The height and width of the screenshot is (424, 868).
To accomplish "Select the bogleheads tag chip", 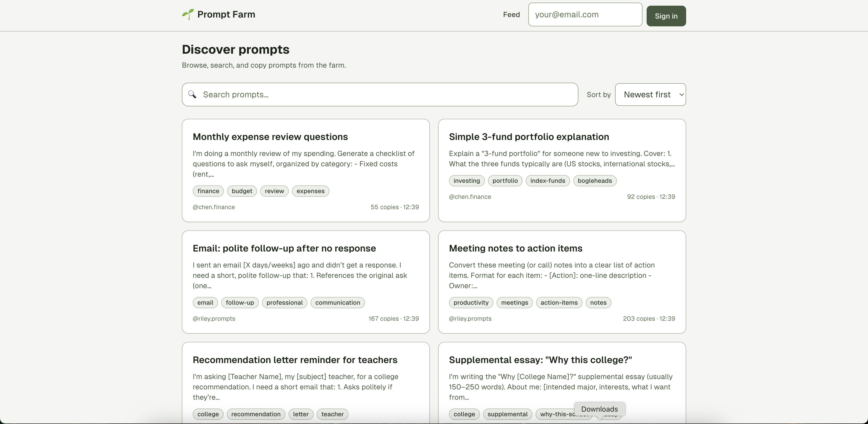I will click(x=594, y=181).
